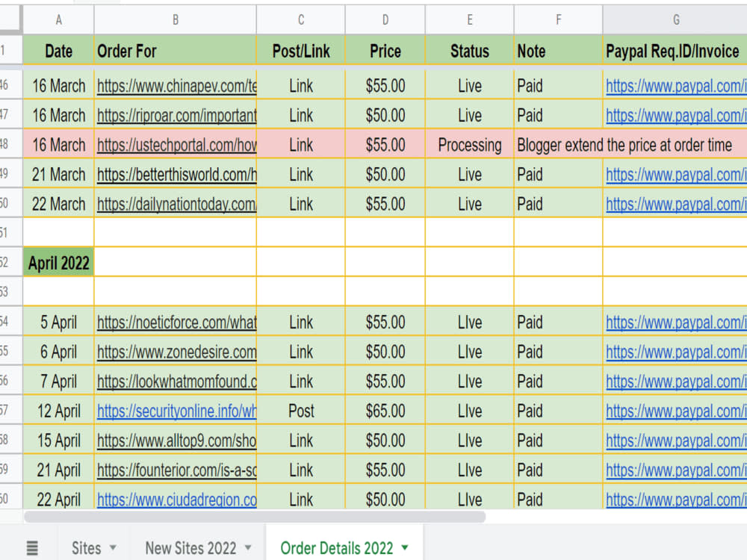The height and width of the screenshot is (560, 747).
Task: Select the 'Date' header cell
Action: click(58, 51)
